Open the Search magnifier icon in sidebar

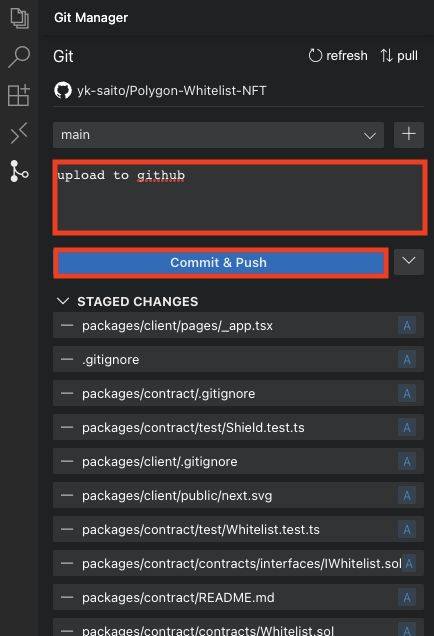click(19, 56)
